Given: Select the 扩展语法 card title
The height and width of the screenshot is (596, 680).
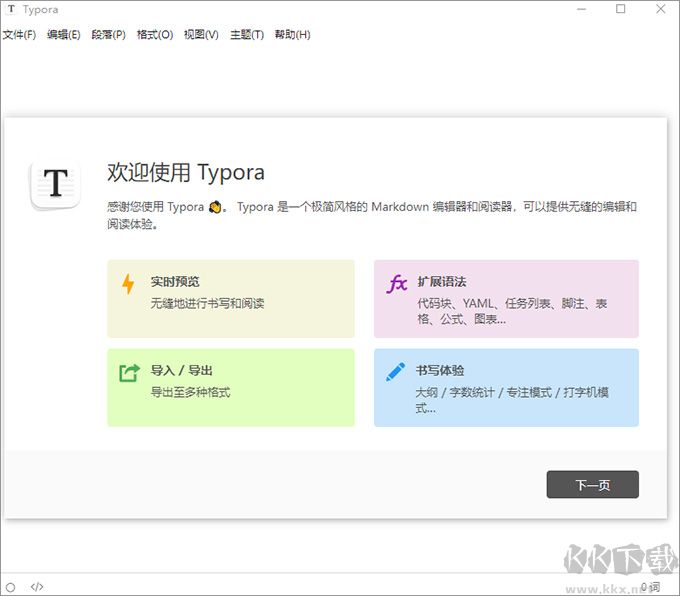Looking at the screenshot, I should click(442, 282).
